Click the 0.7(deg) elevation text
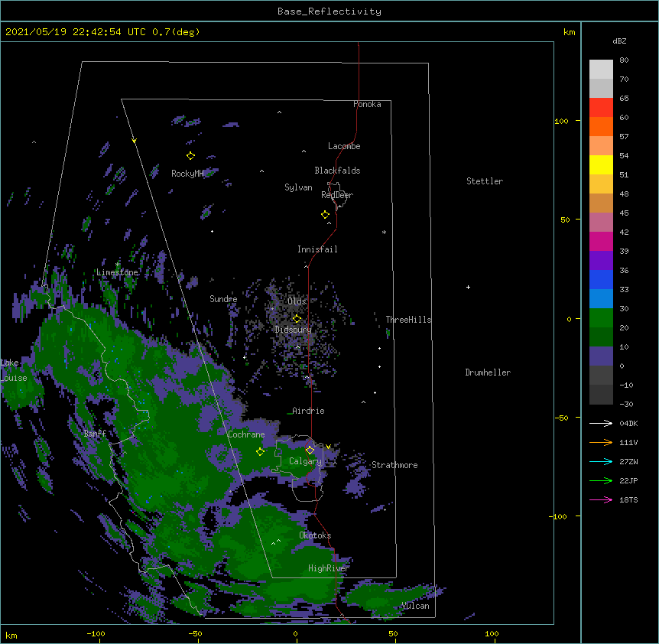The height and width of the screenshot is (644, 659). (x=176, y=32)
